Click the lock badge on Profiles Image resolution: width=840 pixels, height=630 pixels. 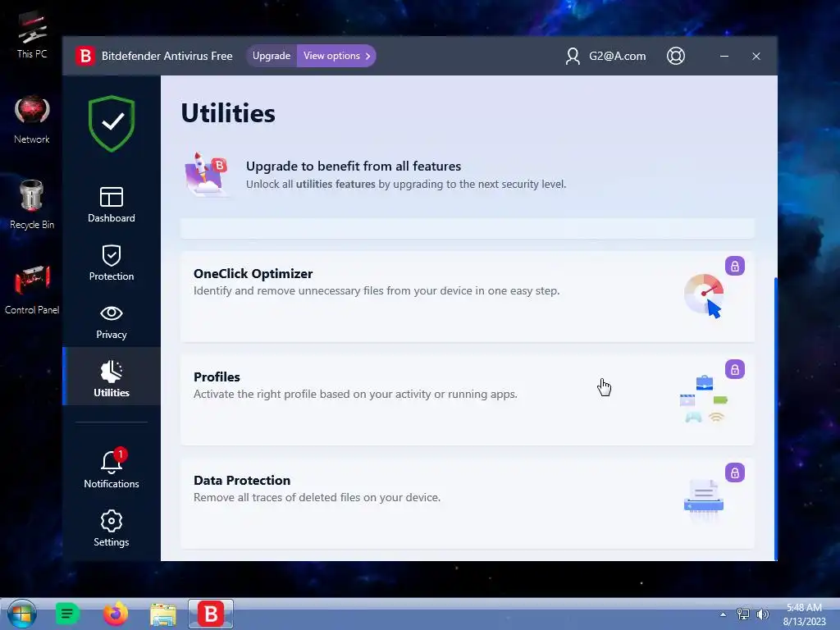(x=734, y=369)
